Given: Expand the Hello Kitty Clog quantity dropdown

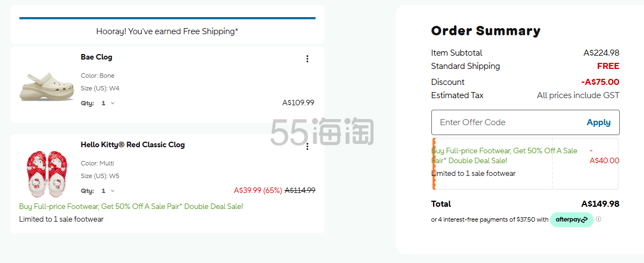Looking at the screenshot, I should pos(107,191).
